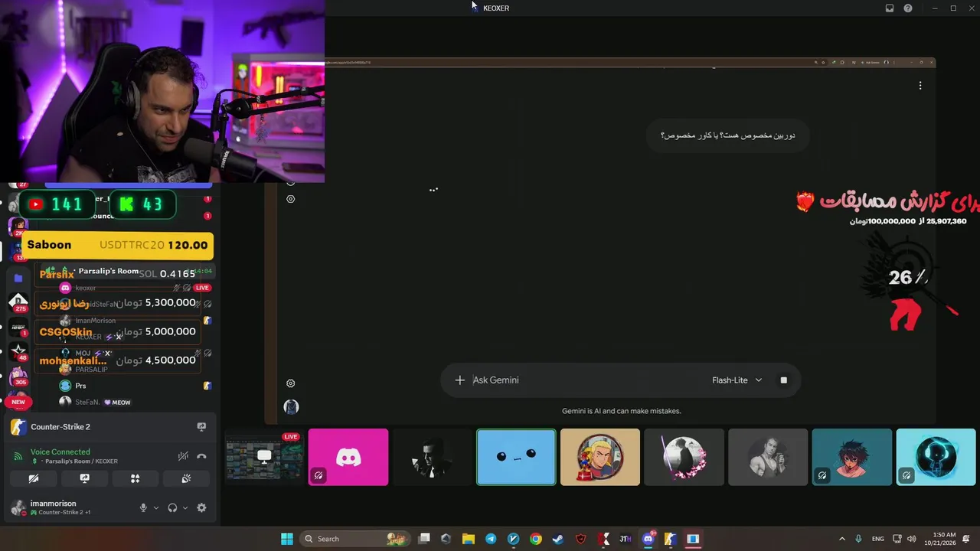Open Discord help question mark icon
The height and width of the screenshot is (551, 980).
coord(908,8)
